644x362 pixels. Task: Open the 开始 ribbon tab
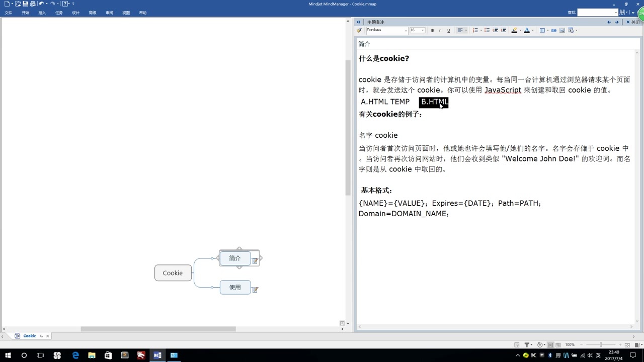point(25,13)
